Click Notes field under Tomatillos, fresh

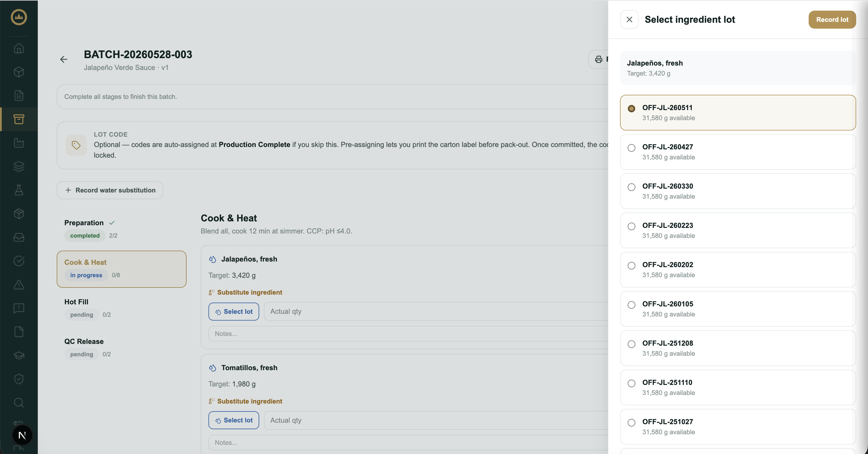pos(408,442)
